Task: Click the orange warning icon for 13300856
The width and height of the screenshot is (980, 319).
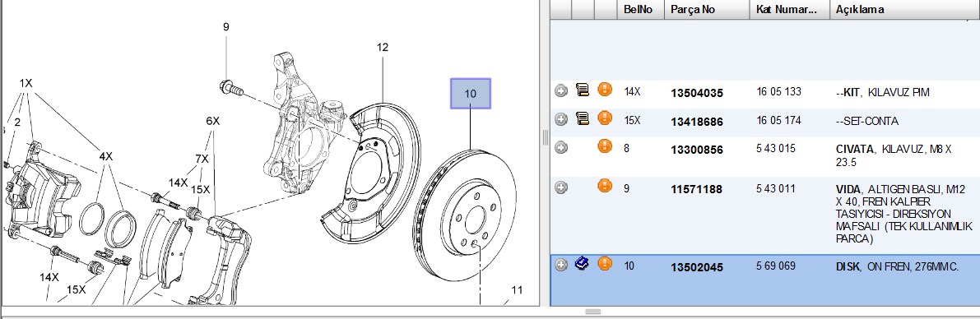Action: point(605,146)
